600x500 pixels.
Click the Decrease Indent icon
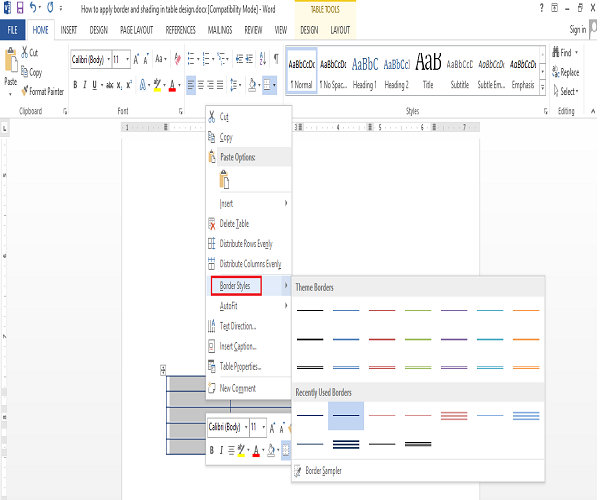[239, 59]
